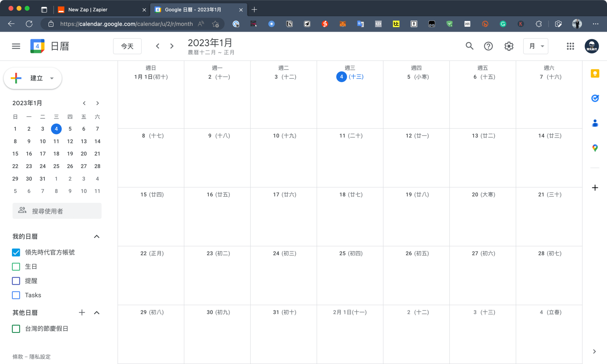Enable the 生日 (Birthdays) calendar
Viewport: 607px width, 364px height.
click(16, 267)
